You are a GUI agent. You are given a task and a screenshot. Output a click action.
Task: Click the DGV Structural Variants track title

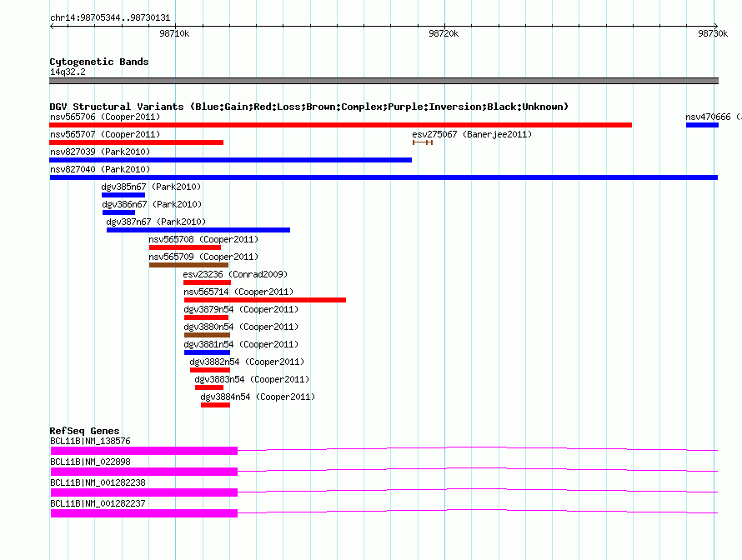coord(309,107)
